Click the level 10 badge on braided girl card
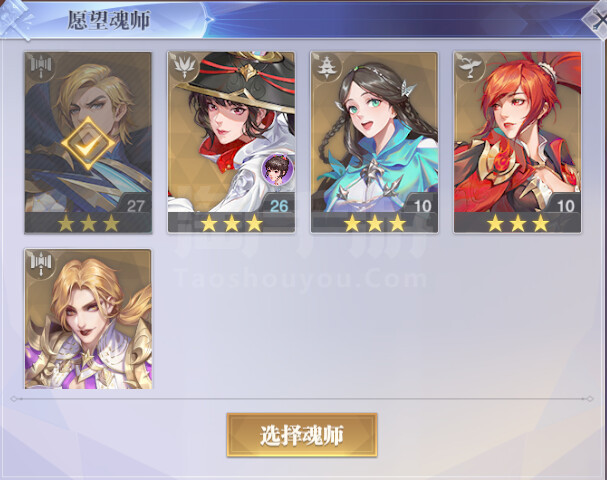Viewport: 607px width, 480px height. (422, 206)
